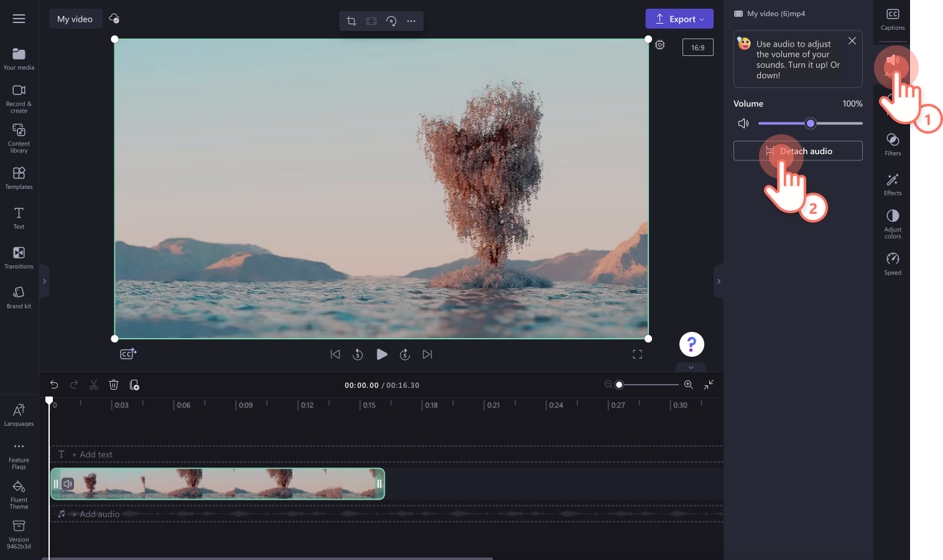Viewport: 943px width, 560px height.
Task: Click Add audio on timeline track
Action: point(96,514)
